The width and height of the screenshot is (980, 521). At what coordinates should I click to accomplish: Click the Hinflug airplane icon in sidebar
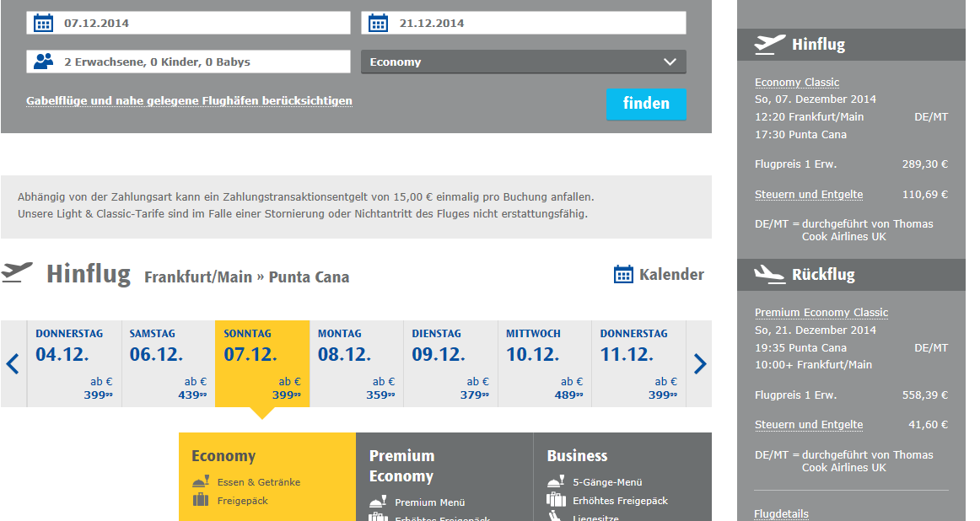tap(769, 44)
